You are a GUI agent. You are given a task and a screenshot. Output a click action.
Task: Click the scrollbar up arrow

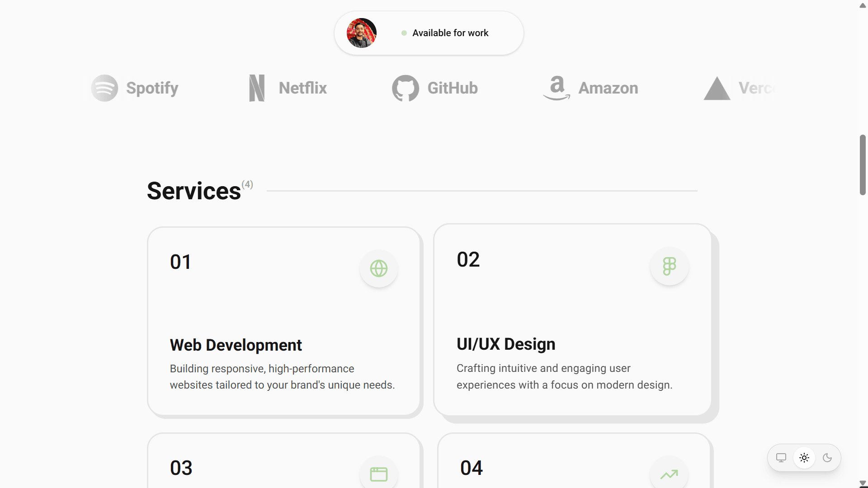click(863, 5)
